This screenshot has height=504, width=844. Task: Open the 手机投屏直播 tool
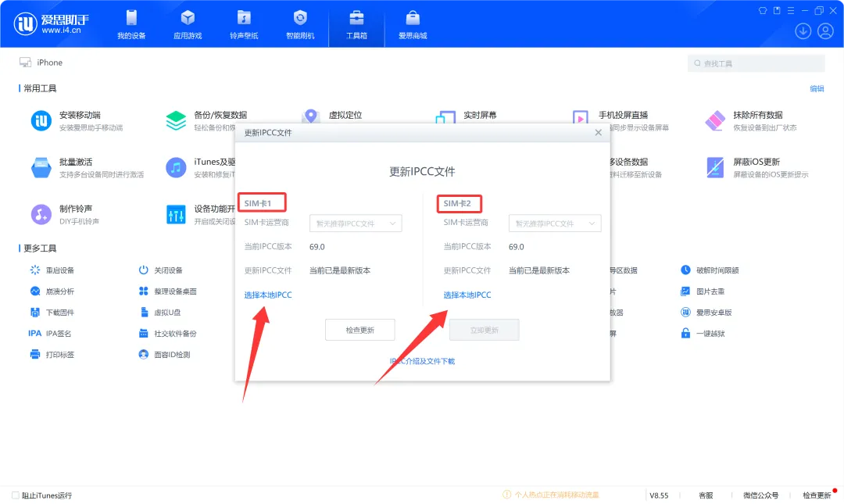tap(623, 115)
